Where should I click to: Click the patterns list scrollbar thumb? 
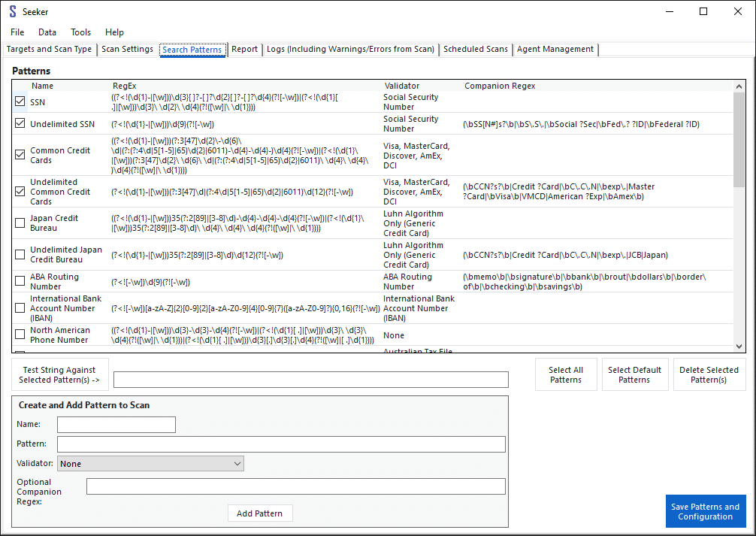tap(739, 139)
